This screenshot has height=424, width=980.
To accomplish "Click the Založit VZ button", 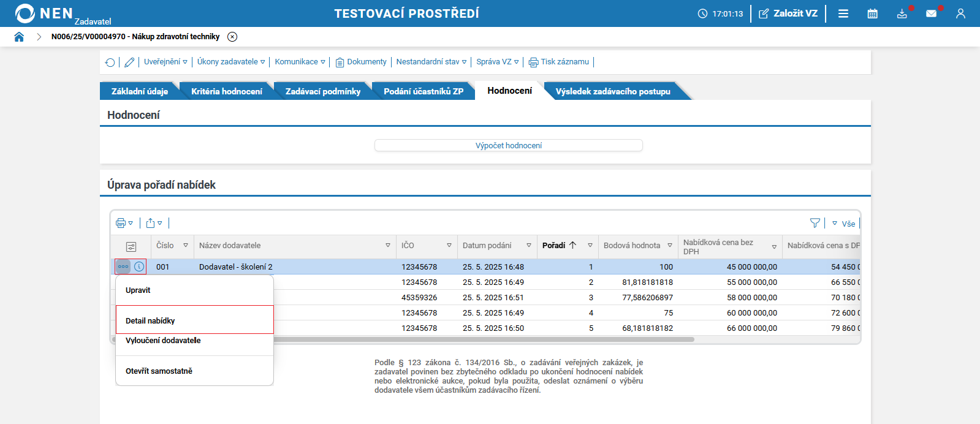I will (788, 13).
